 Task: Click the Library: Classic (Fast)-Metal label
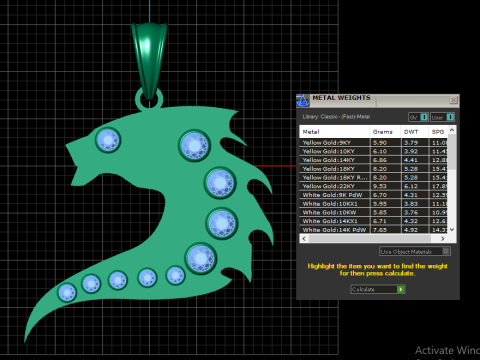click(336, 117)
